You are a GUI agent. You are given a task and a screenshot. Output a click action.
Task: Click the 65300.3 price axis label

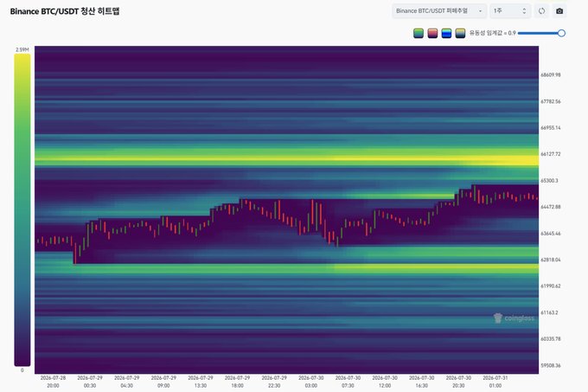(549, 181)
